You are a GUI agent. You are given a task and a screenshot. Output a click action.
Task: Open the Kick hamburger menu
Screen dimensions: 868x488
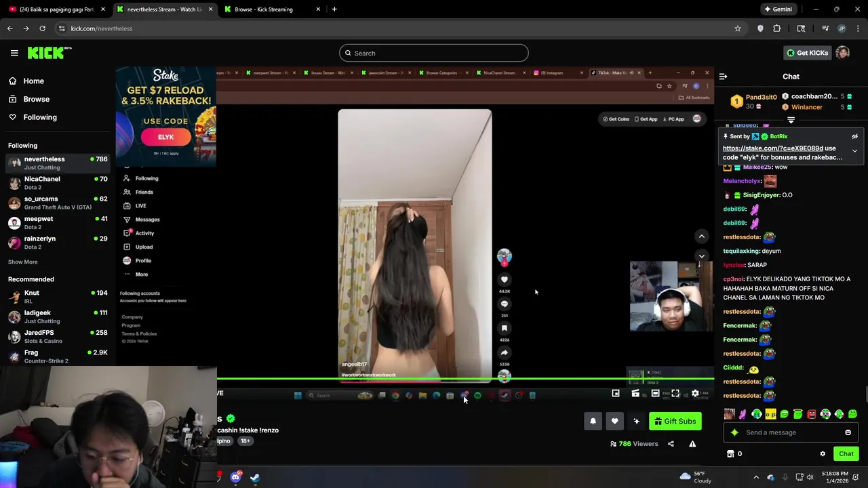[14, 53]
